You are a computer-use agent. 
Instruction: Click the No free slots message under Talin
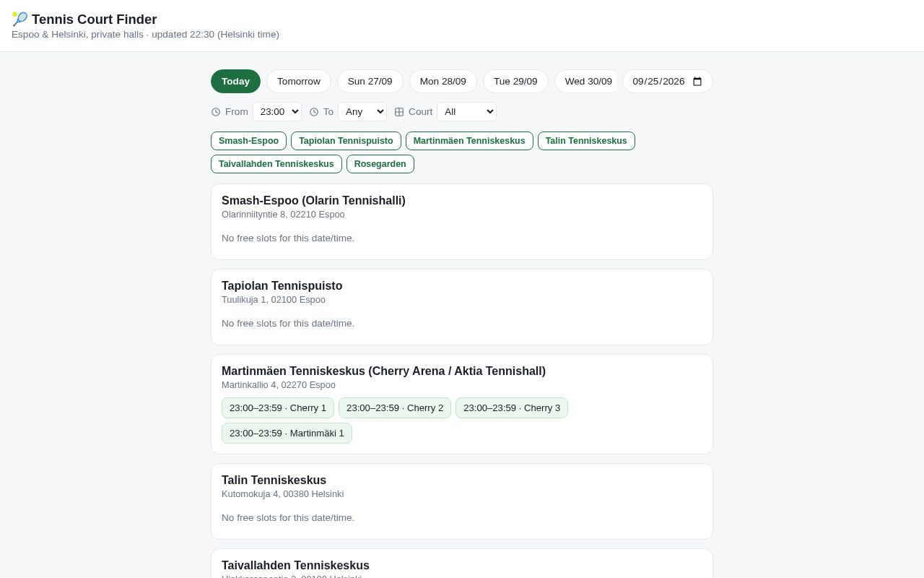point(288,518)
